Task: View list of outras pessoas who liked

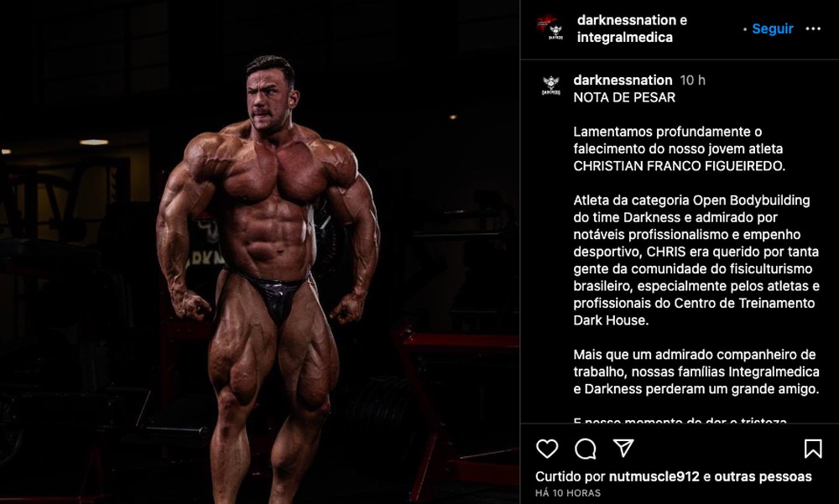Action: coord(763,476)
